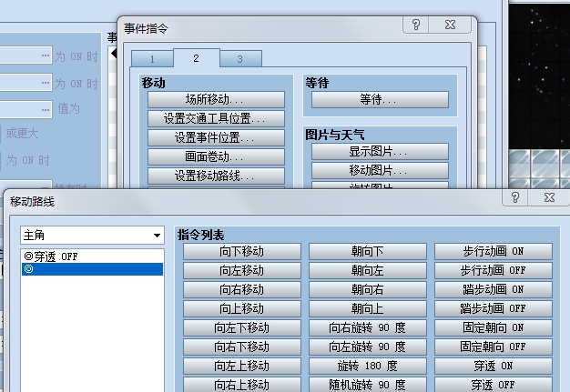Image resolution: width=570 pixels, height=392 pixels.
Task: Turn 步行动画 ON
Action: [x=494, y=252]
